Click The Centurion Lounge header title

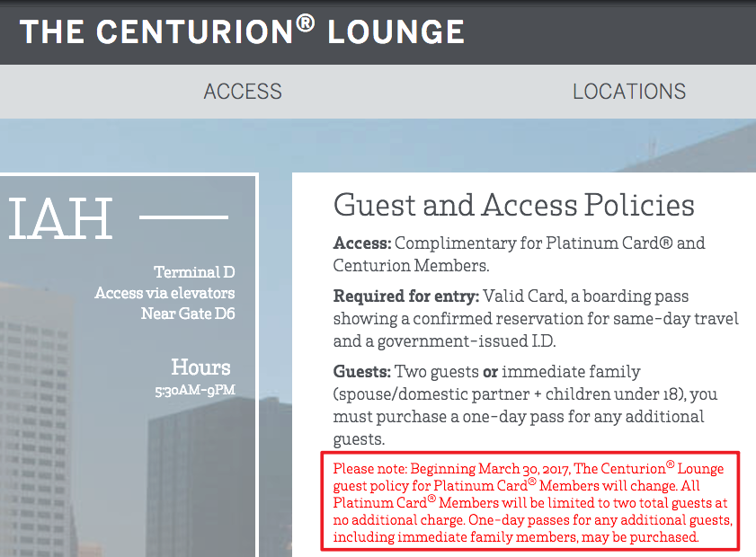(242, 31)
